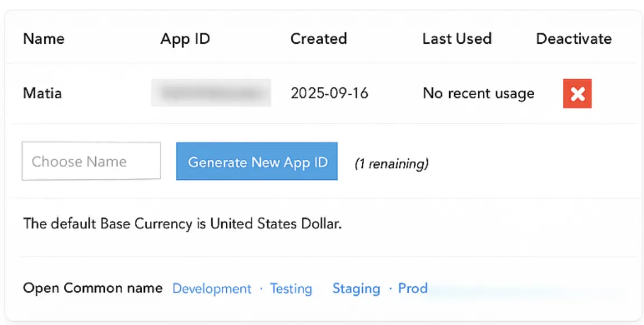Click the Open Common name label
Screen dimensions: 644x325
coord(92,288)
